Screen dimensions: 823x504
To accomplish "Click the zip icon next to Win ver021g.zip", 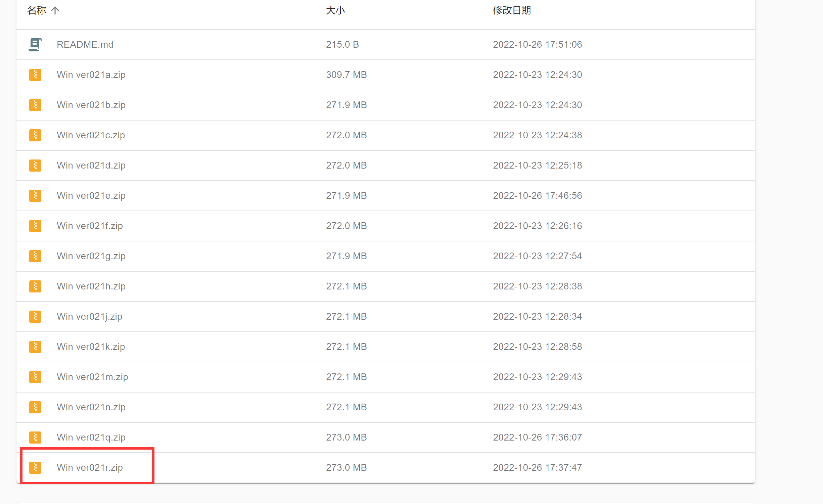I will tap(35, 256).
